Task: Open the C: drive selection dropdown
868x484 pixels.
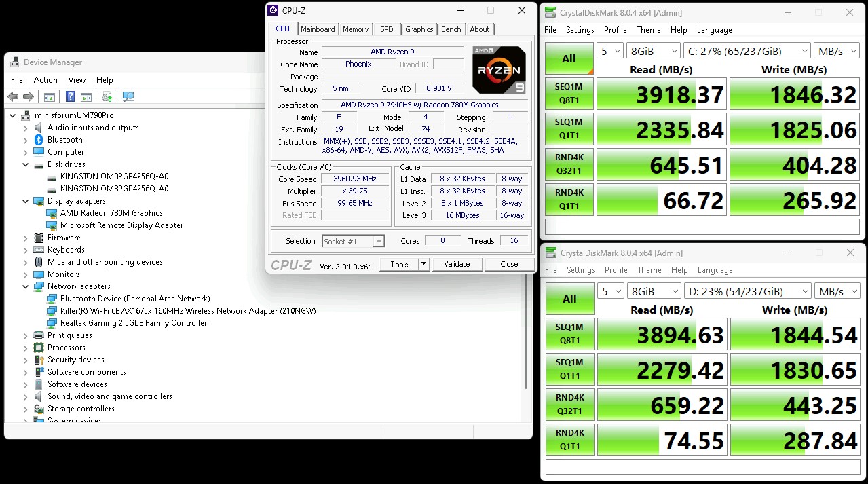Action: (x=747, y=51)
